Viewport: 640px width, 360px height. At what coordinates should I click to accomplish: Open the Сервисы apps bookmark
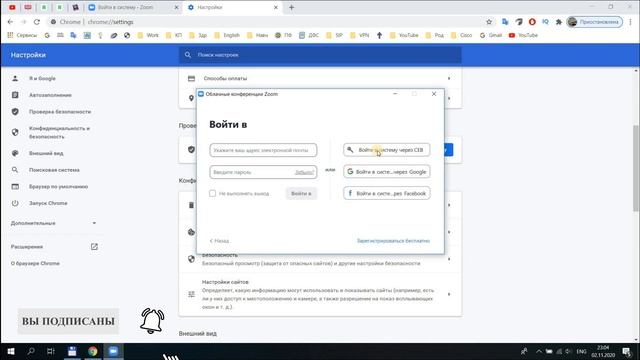22,36
